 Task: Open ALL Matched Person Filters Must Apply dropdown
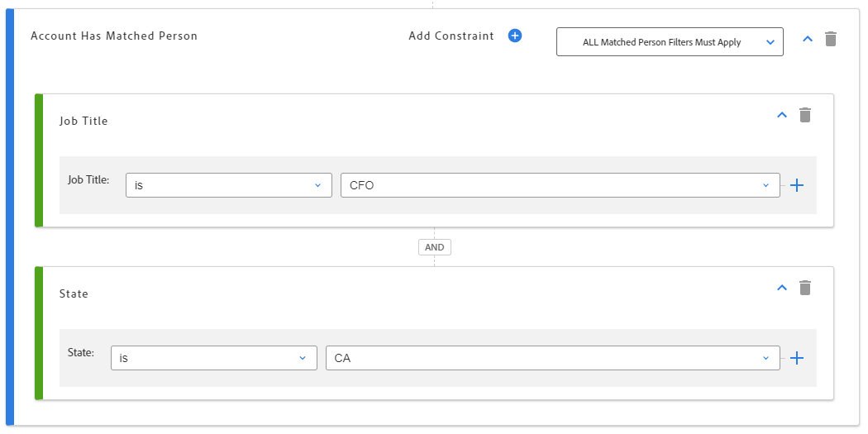coord(670,42)
